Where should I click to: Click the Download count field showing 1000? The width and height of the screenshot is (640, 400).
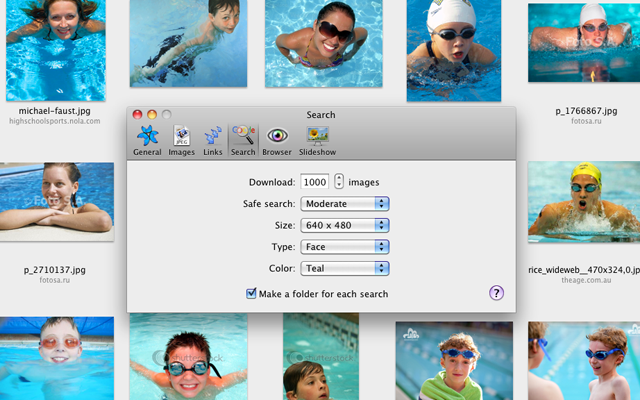coord(315,182)
